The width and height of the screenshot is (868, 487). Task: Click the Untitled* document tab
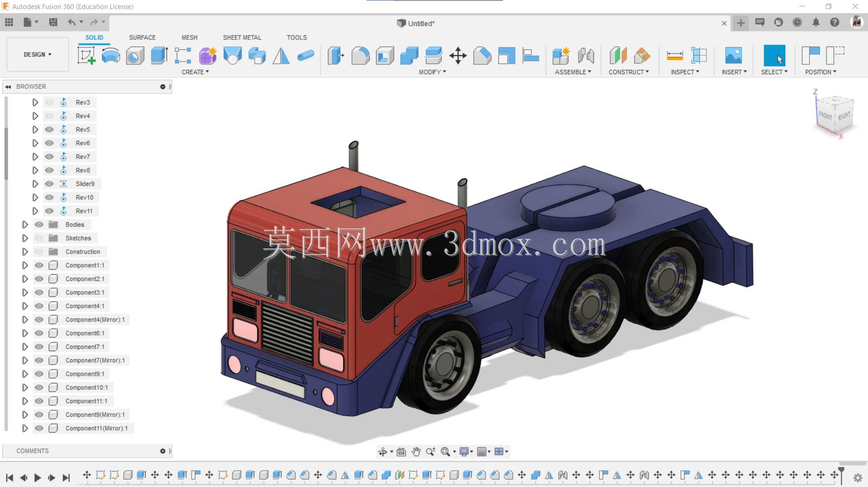416,24
